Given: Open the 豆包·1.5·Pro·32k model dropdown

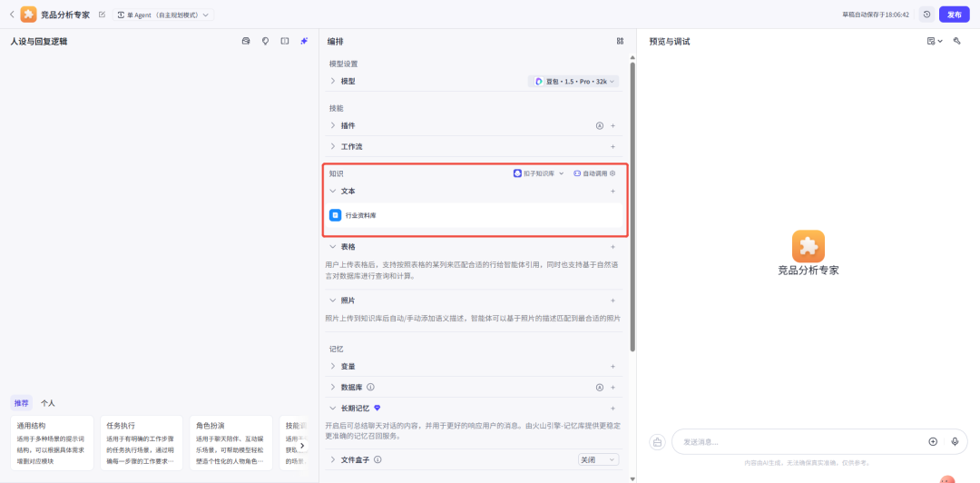Looking at the screenshot, I should [573, 82].
